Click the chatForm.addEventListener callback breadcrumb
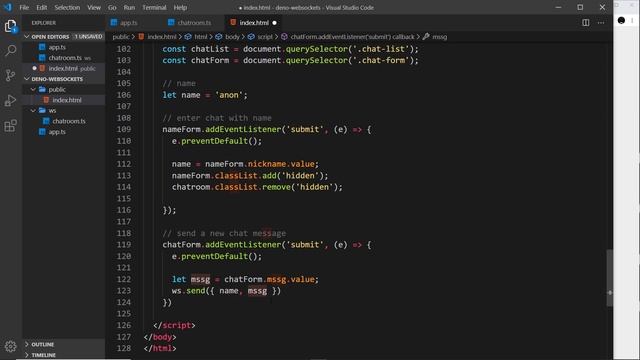 [x=352, y=37]
